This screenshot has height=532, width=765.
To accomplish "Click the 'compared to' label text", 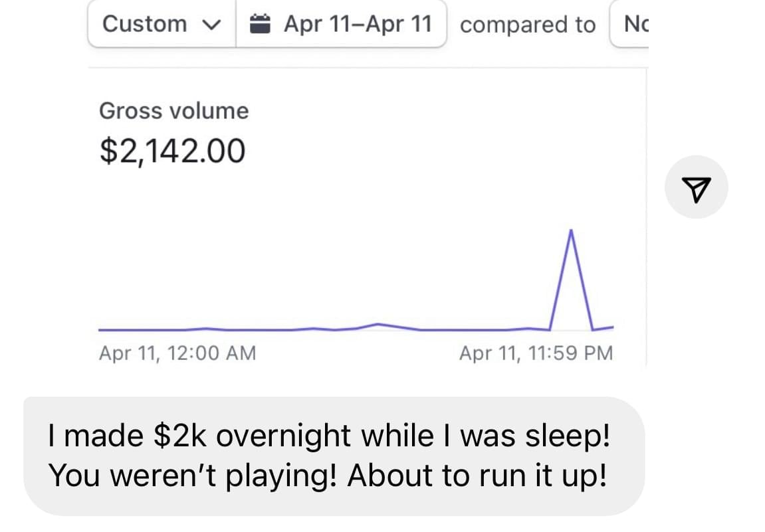I will click(528, 25).
